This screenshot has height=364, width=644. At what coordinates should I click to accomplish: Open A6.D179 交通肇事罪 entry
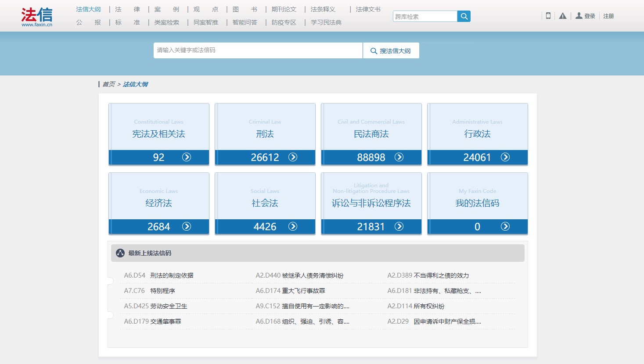152,321
